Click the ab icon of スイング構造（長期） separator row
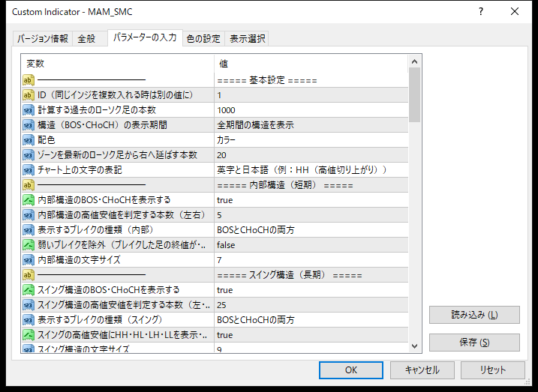Viewport: 538px width, 392px height. 29,275
